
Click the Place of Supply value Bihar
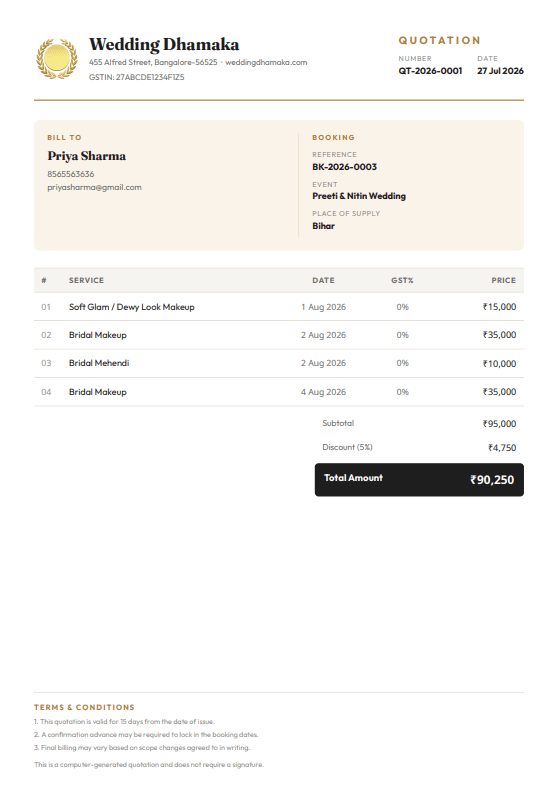click(323, 226)
